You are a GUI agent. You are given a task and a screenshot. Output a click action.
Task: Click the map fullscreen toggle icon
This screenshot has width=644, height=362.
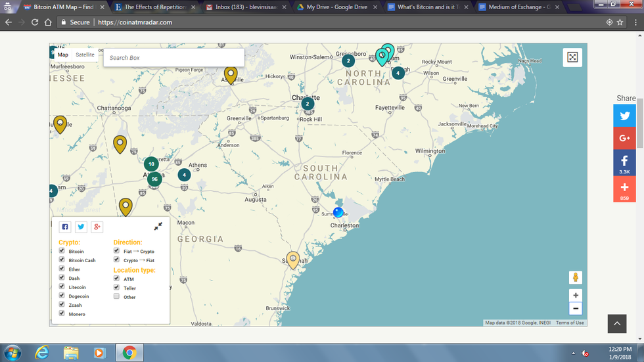pos(572,58)
